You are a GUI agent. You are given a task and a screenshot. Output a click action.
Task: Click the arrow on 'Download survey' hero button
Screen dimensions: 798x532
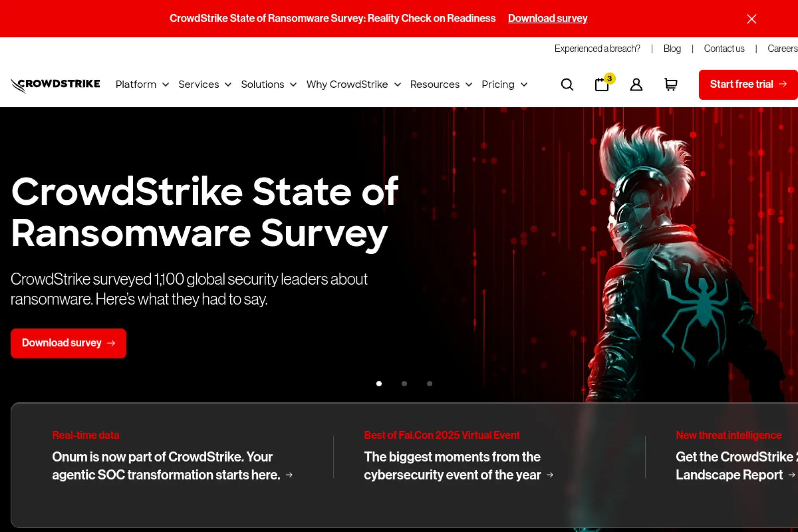click(x=111, y=343)
